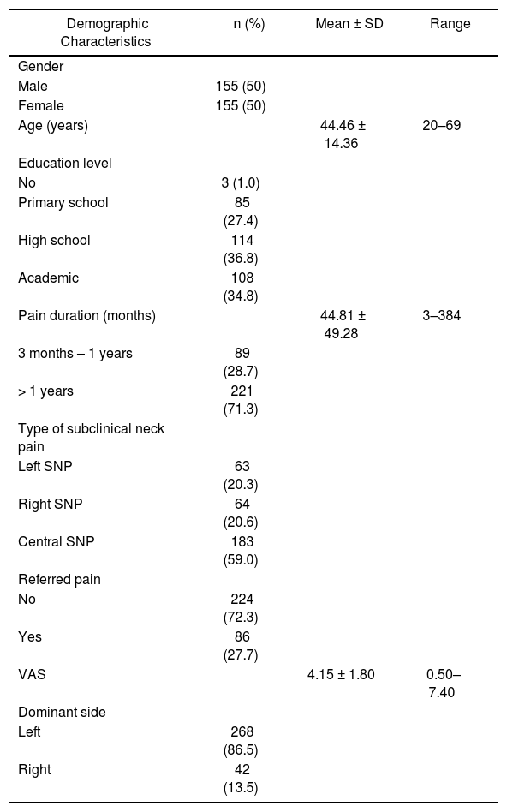This screenshot has width=507, height=812.
Task: Click the Range column header
Action: pyautogui.click(x=450, y=23)
